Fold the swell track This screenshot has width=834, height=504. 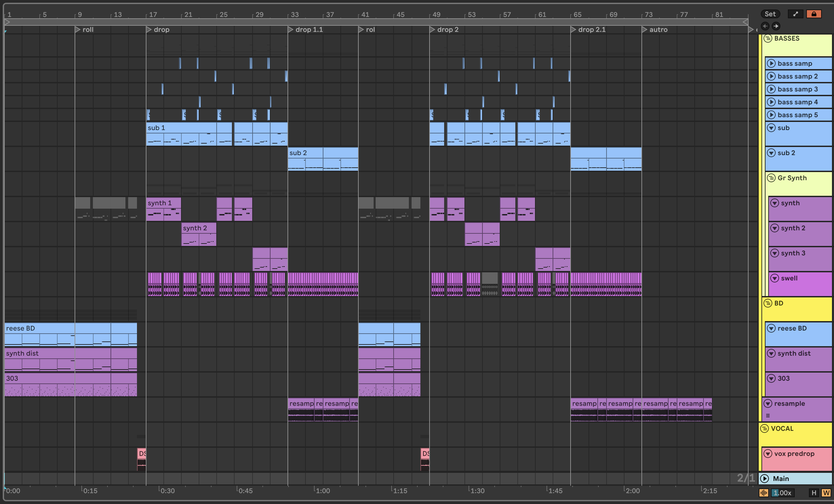[x=775, y=278]
